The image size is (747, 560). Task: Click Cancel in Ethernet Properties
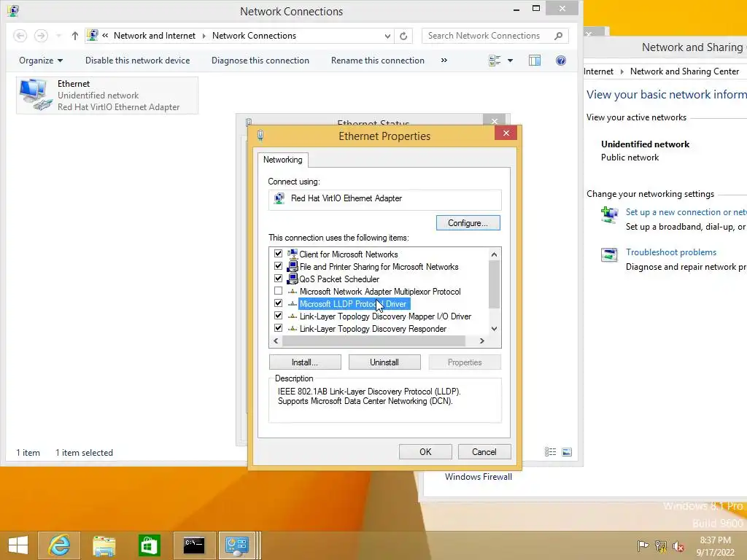point(484,452)
